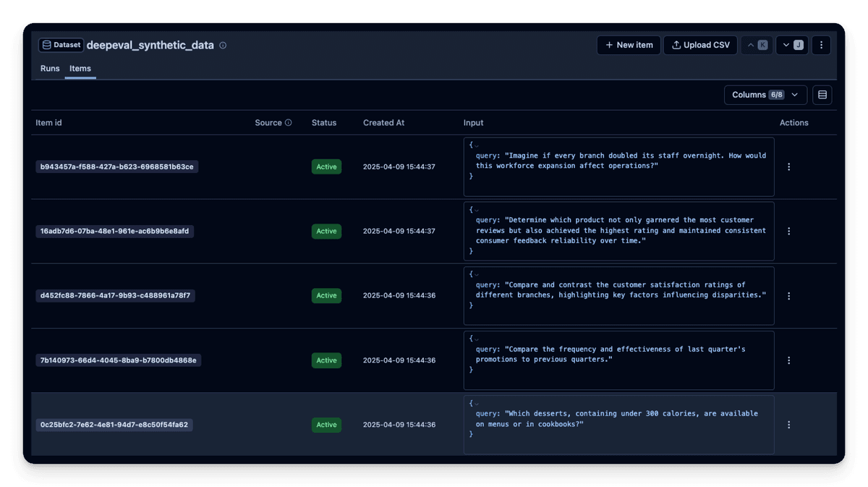Click the created time in the 16adb7d6 row
This screenshot has height=487, width=868.
(x=399, y=232)
